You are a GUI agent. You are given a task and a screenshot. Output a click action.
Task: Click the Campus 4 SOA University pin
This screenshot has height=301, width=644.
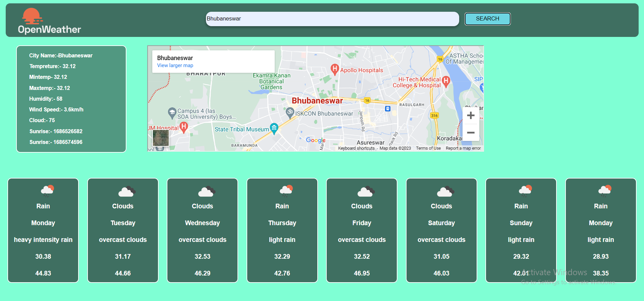pos(172,112)
